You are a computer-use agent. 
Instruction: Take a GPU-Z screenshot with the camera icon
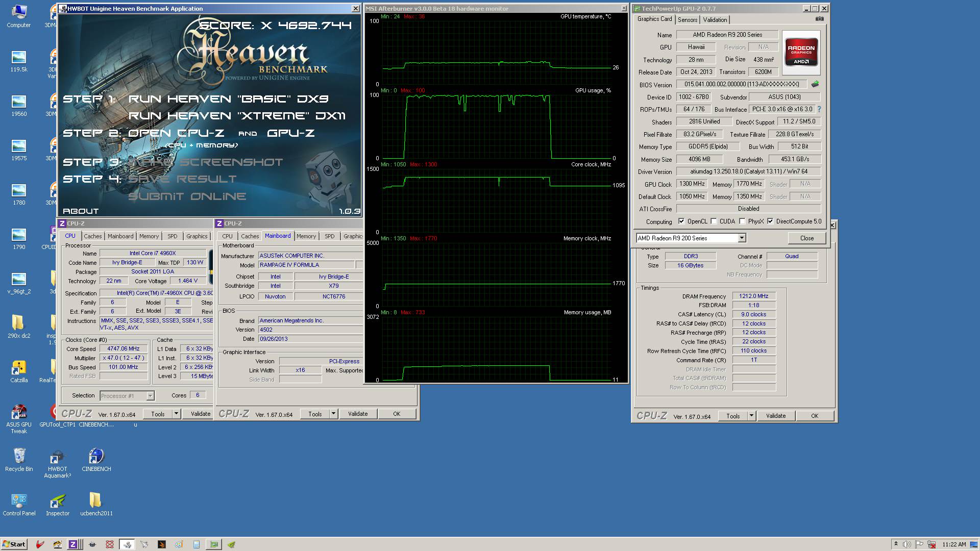coord(819,19)
